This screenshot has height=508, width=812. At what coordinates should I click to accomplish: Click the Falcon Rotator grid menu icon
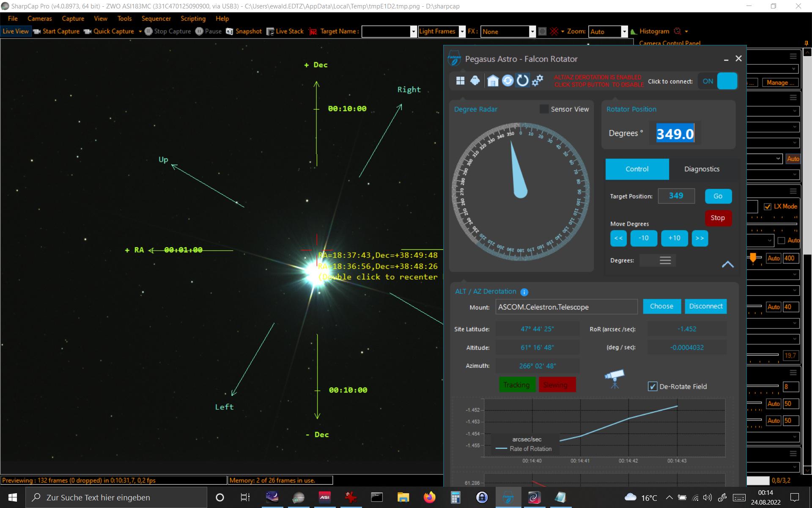pos(460,80)
